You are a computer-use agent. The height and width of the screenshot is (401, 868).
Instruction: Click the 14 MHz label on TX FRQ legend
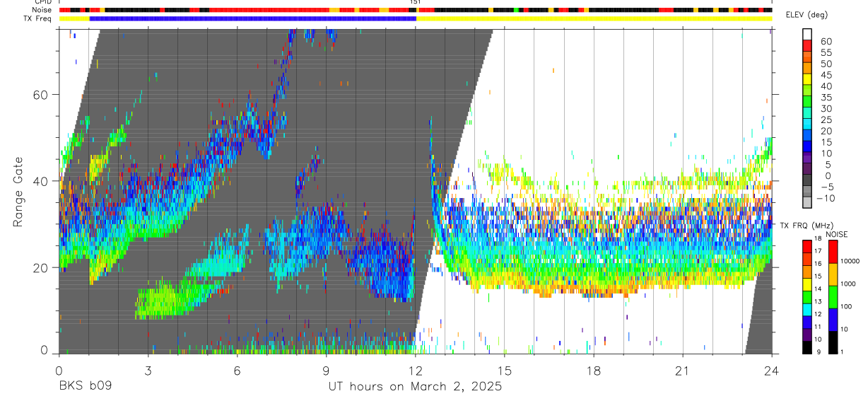pos(817,289)
